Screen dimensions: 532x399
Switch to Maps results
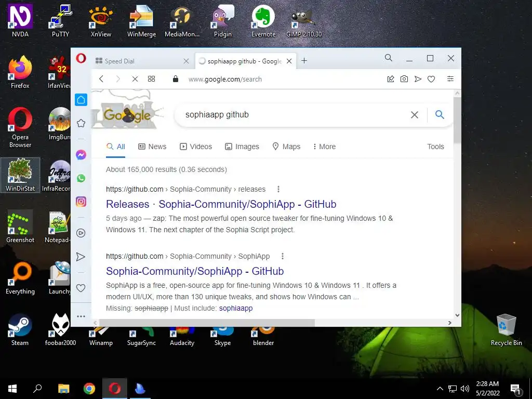[x=286, y=147]
